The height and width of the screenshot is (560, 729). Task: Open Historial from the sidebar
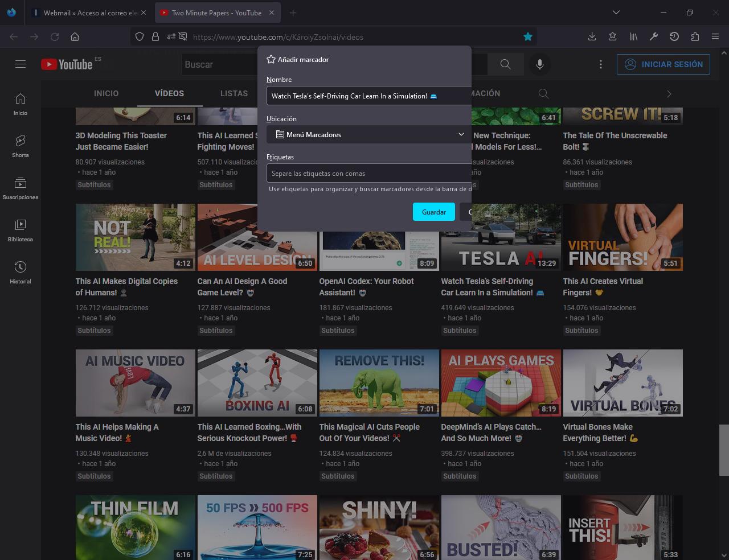click(21, 272)
